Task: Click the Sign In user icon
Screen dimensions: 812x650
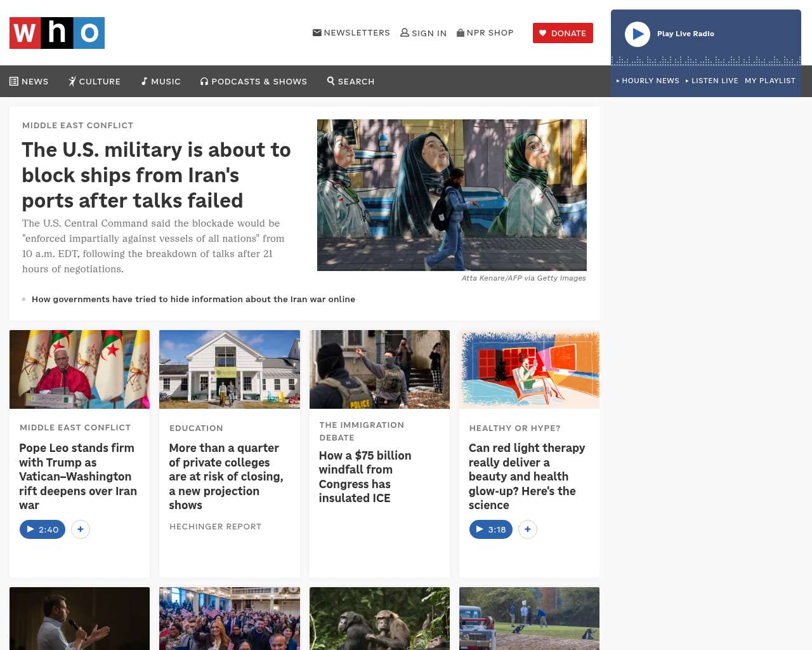Action: [x=405, y=32]
